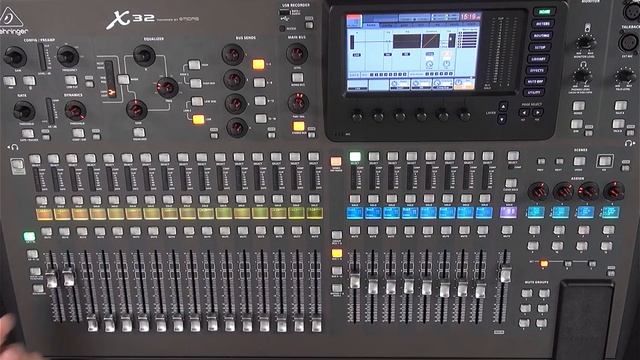Click the Pan/Bal knob
Viewport: 640px width, 360px height.
click(298, 102)
